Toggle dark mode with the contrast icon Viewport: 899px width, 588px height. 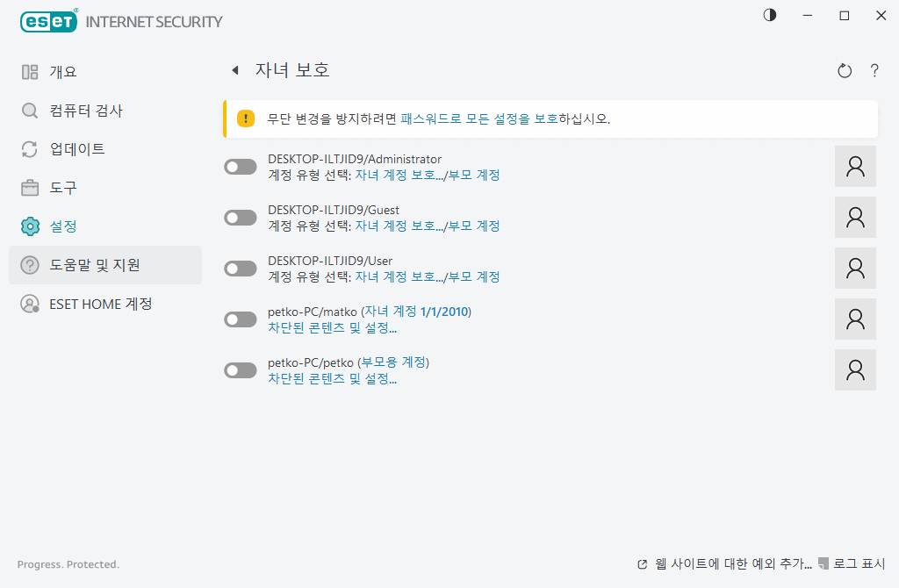[769, 15]
